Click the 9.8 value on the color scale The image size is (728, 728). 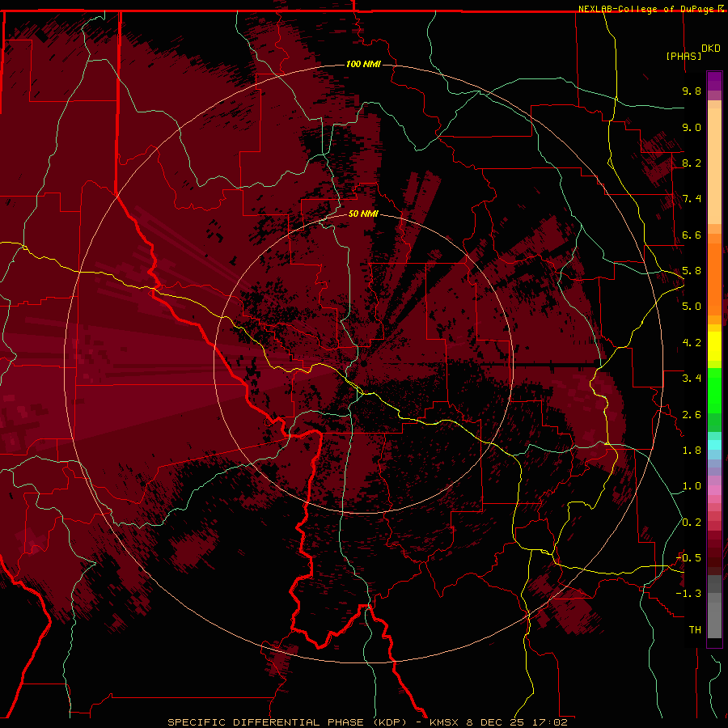point(692,91)
